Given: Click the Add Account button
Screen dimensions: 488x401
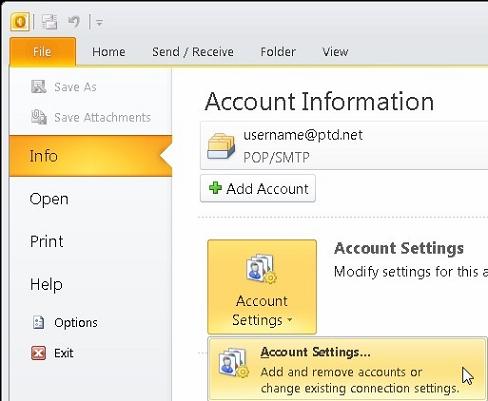Looking at the screenshot, I should [258, 188].
